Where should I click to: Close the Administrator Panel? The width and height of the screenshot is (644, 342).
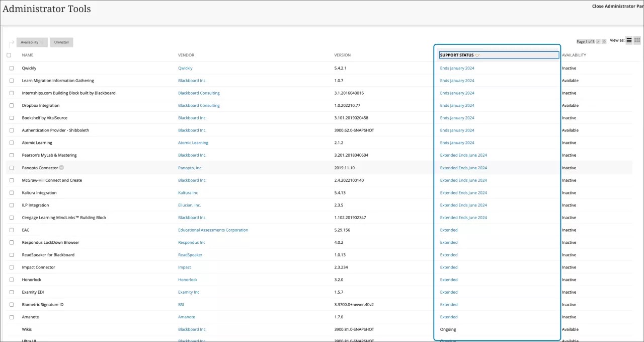(618, 6)
